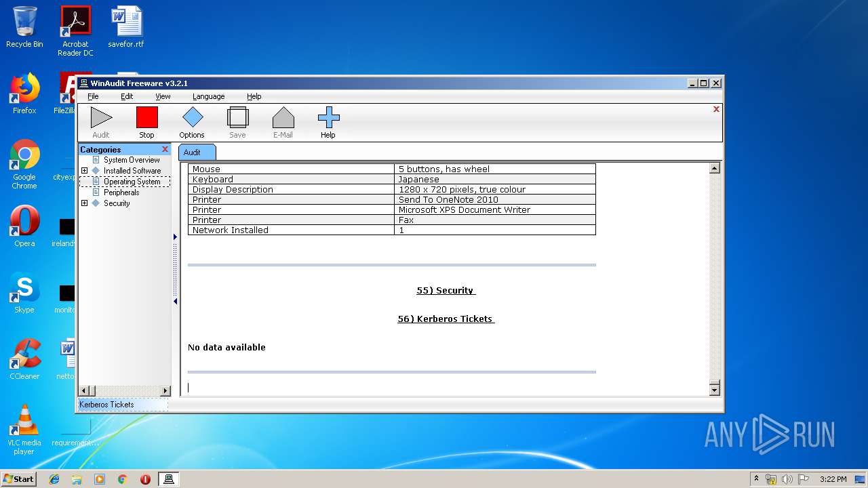Open the Skype desktop icon
The width and height of the screenshot is (868, 488).
(x=24, y=293)
